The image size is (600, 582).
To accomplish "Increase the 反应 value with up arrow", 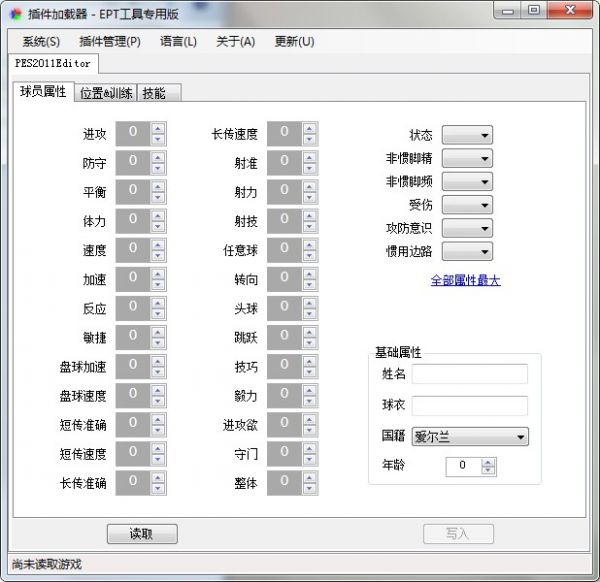I will coord(158,303).
